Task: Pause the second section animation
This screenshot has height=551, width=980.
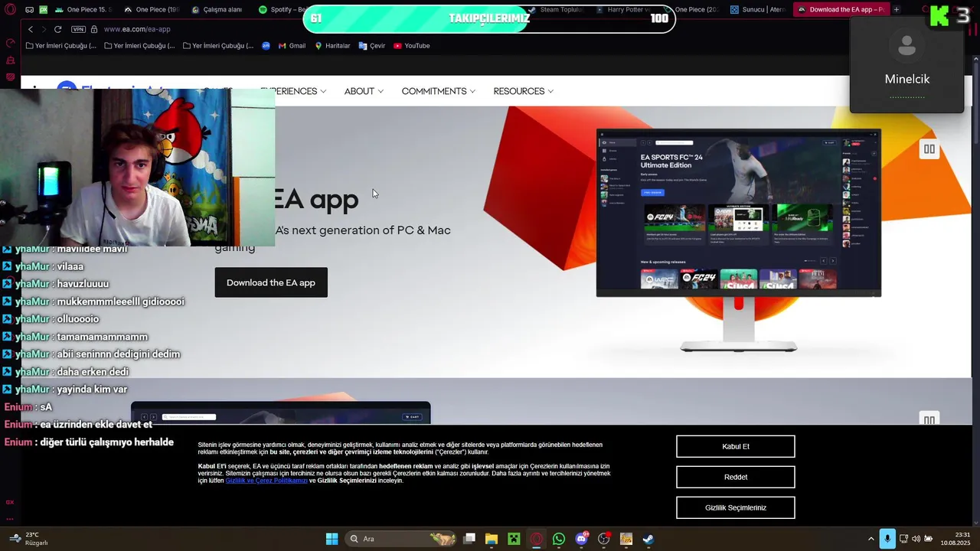Action: click(x=929, y=419)
